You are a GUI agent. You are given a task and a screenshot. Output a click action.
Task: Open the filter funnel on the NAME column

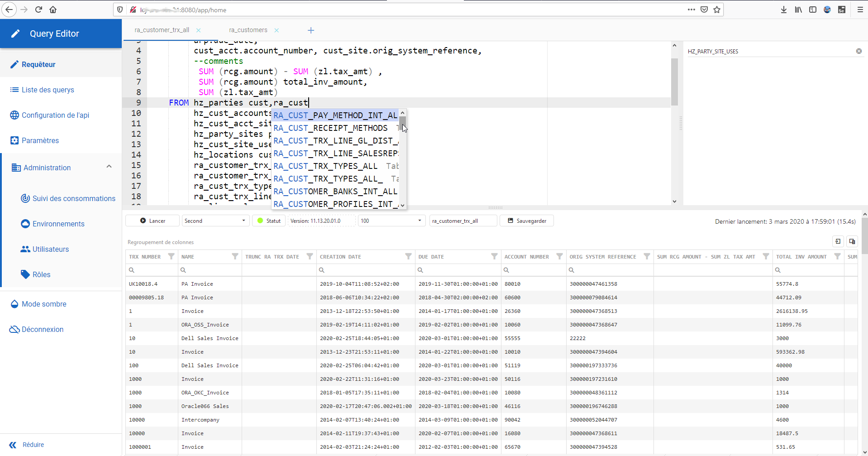[235, 256]
